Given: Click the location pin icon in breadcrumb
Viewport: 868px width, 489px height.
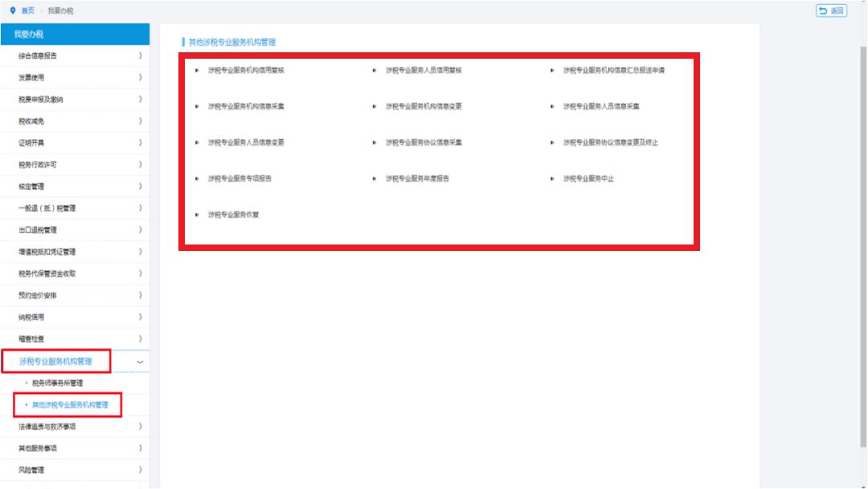Looking at the screenshot, I should click(12, 10).
